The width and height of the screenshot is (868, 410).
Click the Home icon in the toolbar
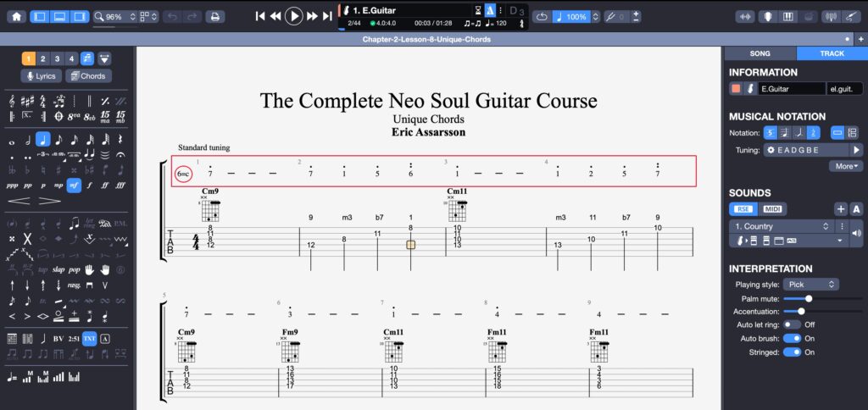(16, 16)
